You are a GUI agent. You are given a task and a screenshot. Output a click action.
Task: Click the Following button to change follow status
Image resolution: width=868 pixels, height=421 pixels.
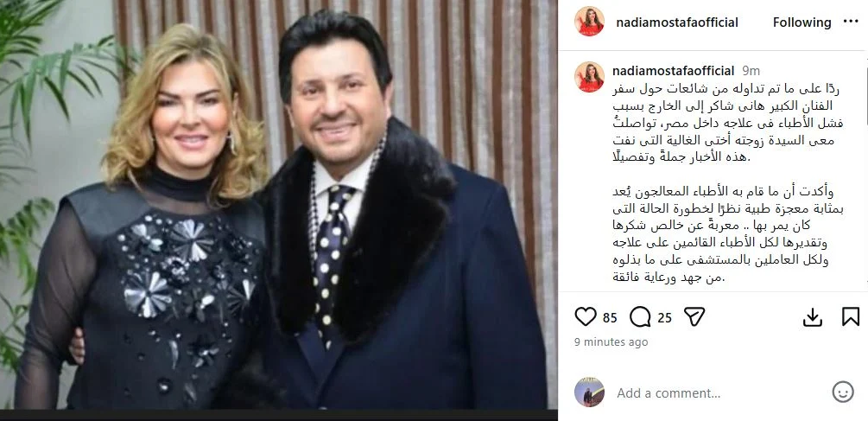[801, 22]
